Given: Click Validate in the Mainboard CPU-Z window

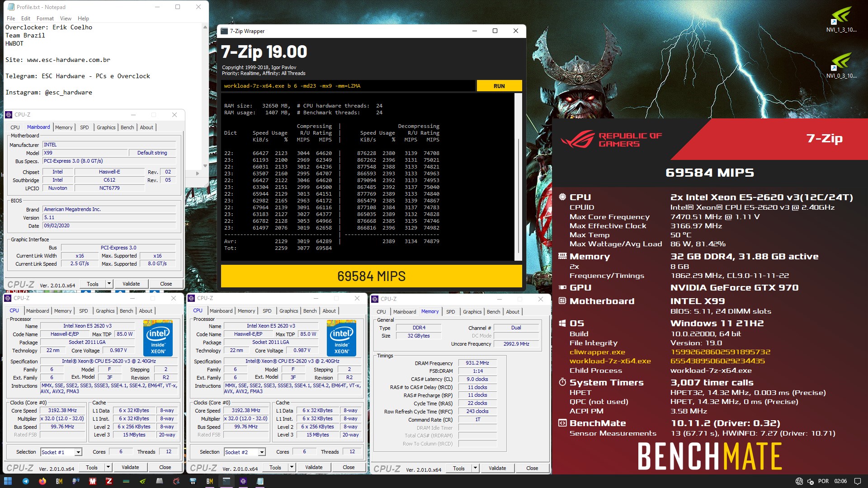Looking at the screenshot, I should [x=131, y=284].
